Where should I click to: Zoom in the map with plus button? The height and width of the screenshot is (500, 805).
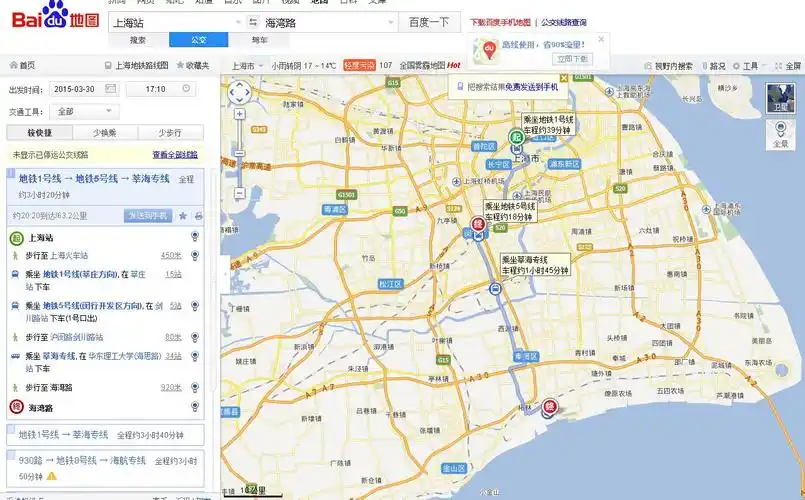click(x=239, y=114)
